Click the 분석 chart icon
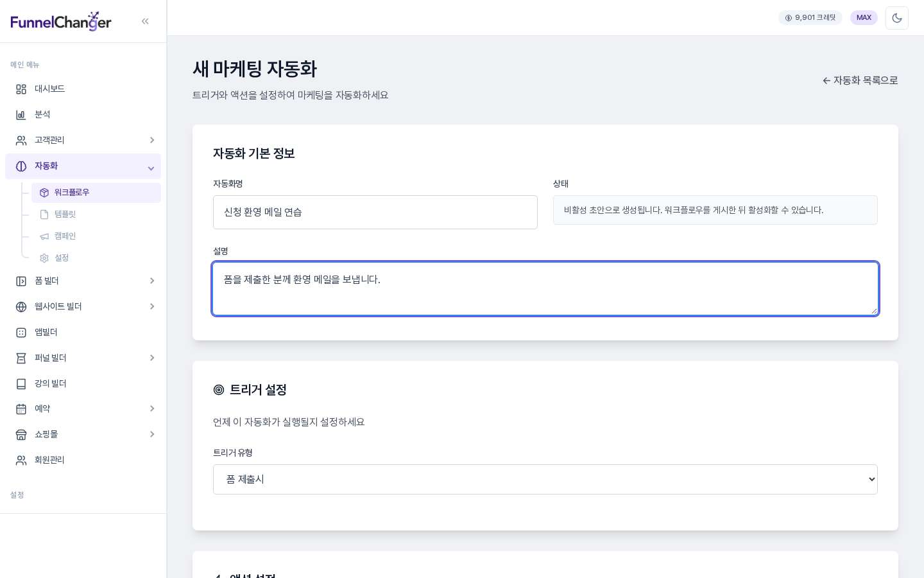 (x=21, y=115)
